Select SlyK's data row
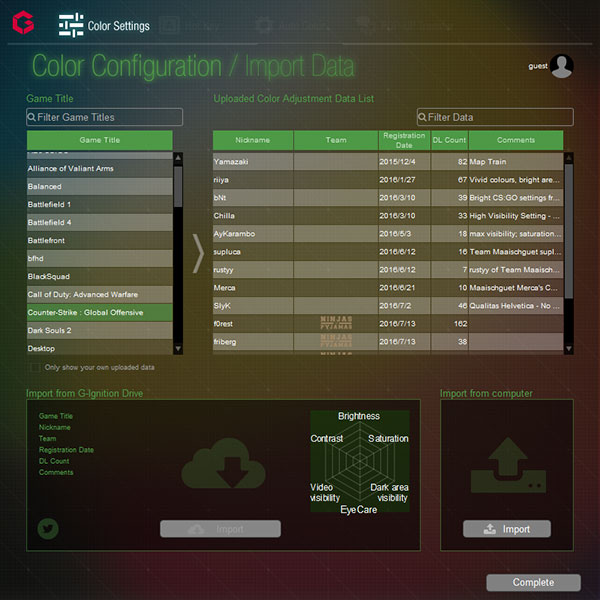The width and height of the screenshot is (600, 600). [x=388, y=305]
